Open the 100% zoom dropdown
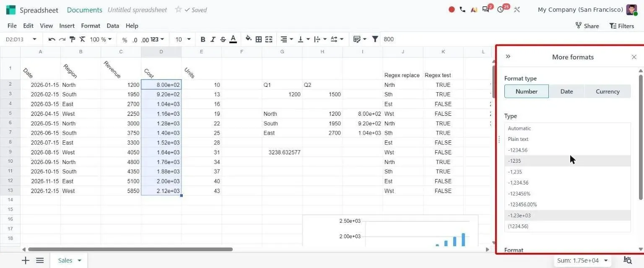This screenshot has height=268, width=644. 101,39
